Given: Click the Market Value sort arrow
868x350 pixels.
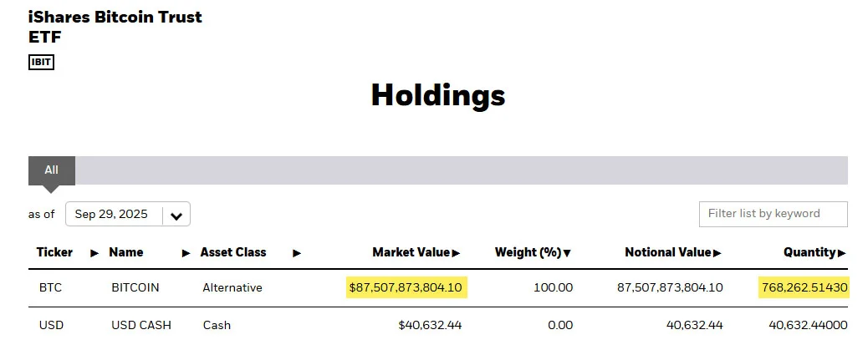Looking at the screenshot, I should (x=457, y=252).
